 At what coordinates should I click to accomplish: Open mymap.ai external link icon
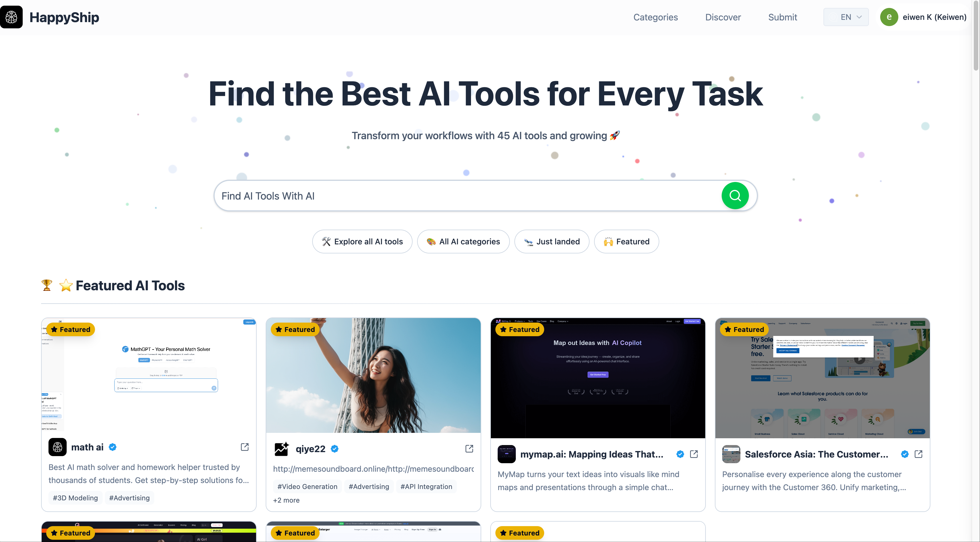click(694, 454)
